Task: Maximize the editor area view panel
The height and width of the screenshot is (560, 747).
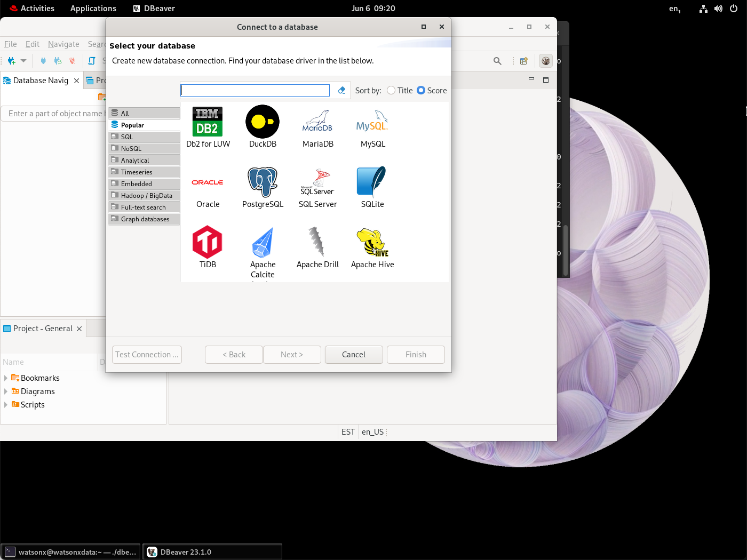Action: click(545, 80)
